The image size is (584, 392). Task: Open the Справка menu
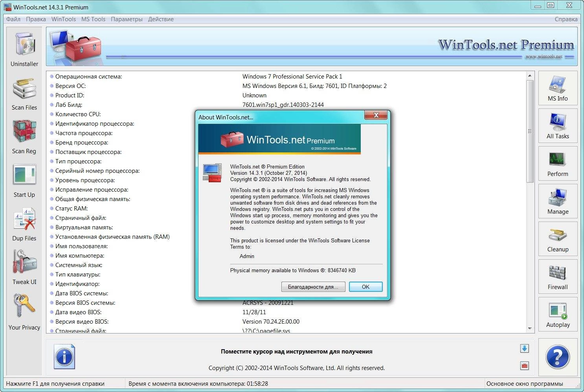click(566, 19)
